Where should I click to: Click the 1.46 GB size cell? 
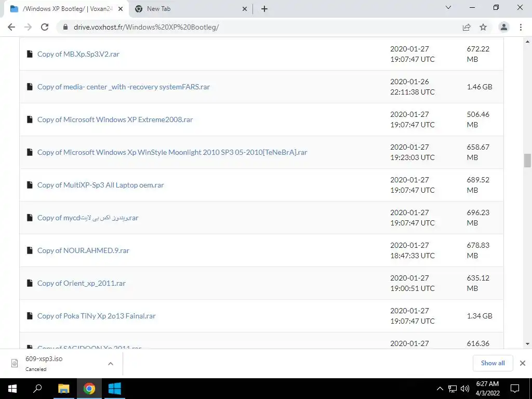pyautogui.click(x=480, y=87)
